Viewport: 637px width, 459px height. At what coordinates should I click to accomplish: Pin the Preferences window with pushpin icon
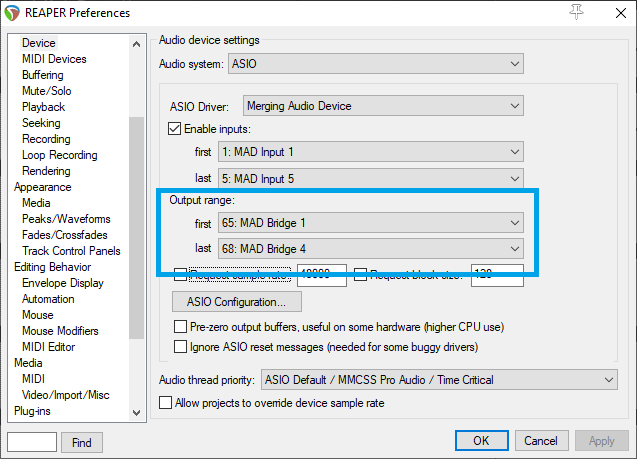576,12
